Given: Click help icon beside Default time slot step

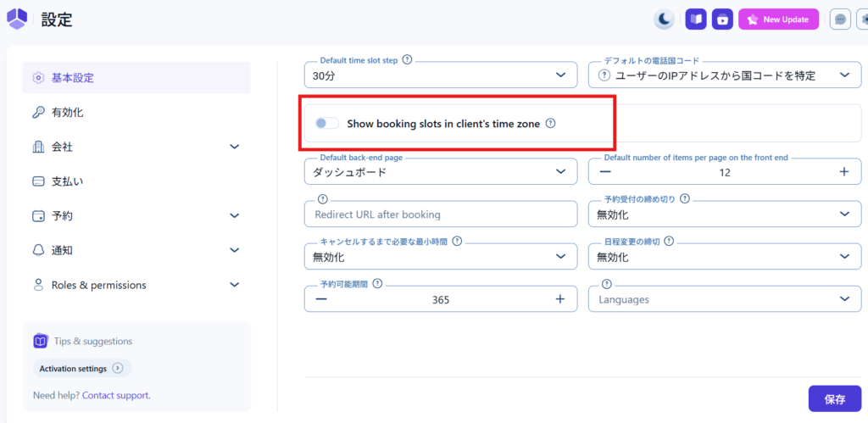Looking at the screenshot, I should (407, 60).
